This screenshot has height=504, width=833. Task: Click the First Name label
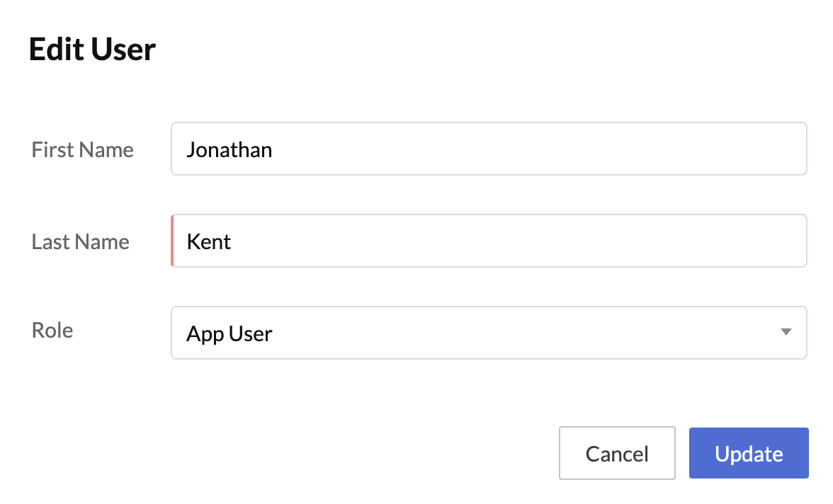coord(82,149)
